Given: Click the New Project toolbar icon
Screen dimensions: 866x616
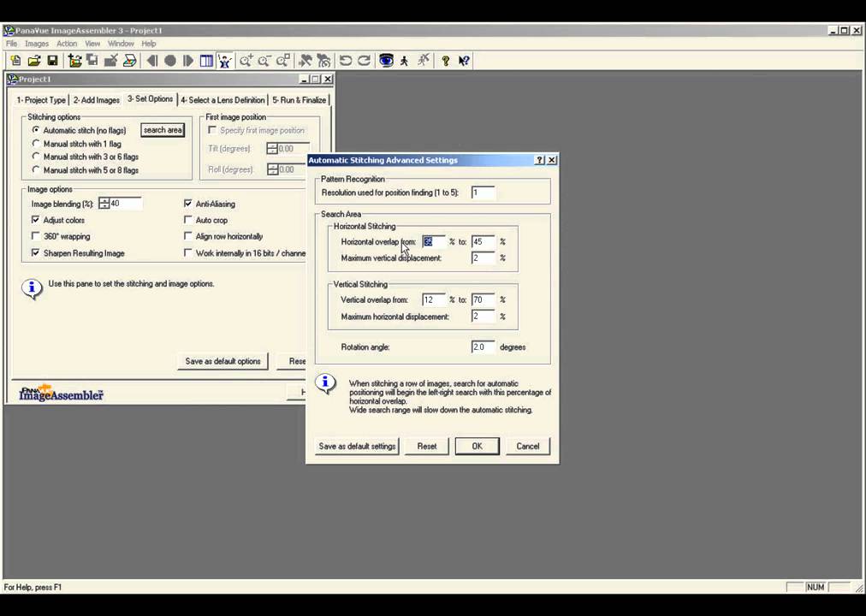Looking at the screenshot, I should click(x=15, y=61).
